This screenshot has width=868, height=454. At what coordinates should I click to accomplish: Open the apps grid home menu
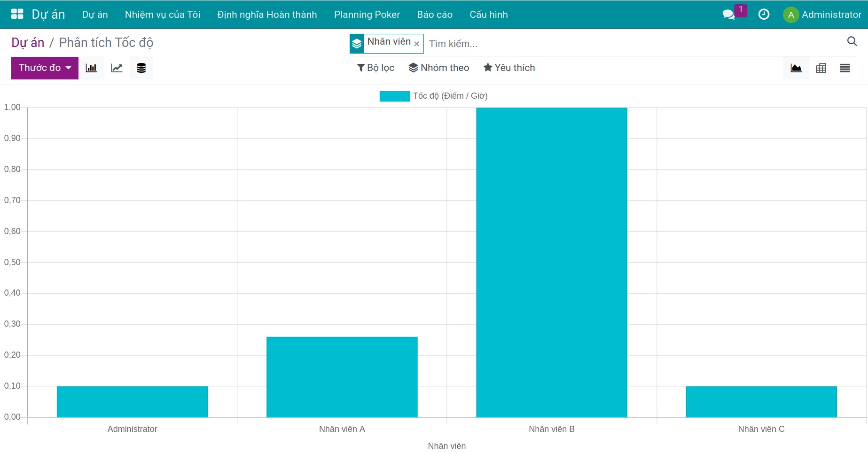(17, 14)
